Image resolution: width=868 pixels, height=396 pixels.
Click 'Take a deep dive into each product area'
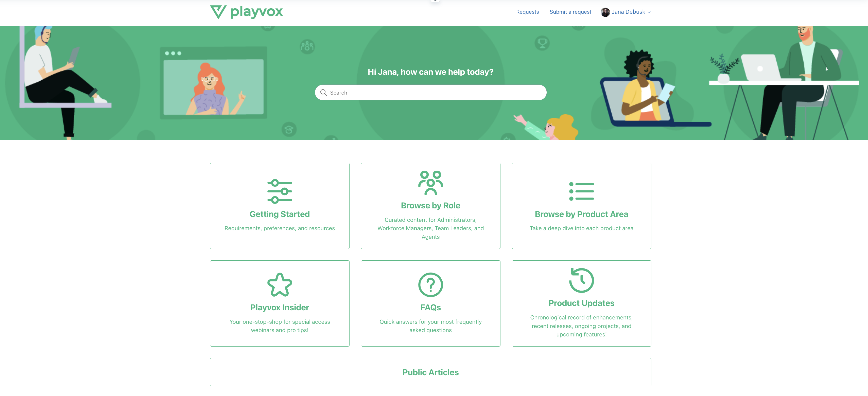point(582,228)
